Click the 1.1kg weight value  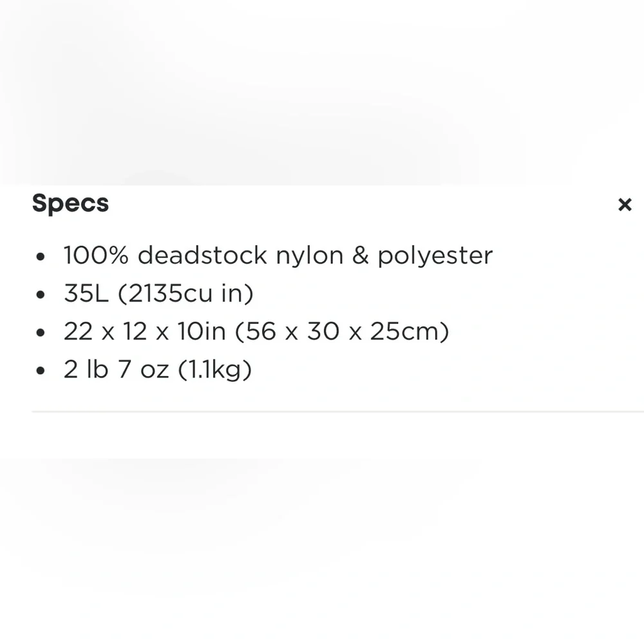tap(213, 370)
